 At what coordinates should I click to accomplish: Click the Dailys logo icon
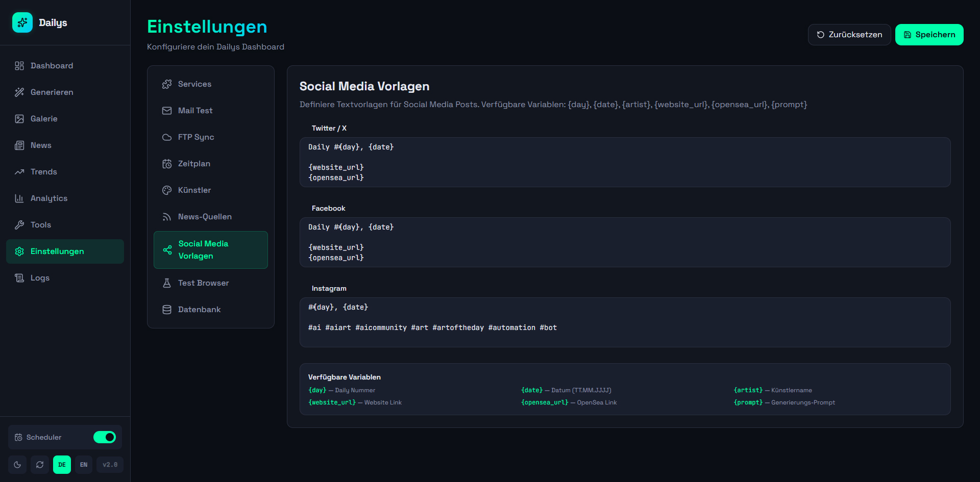22,22
